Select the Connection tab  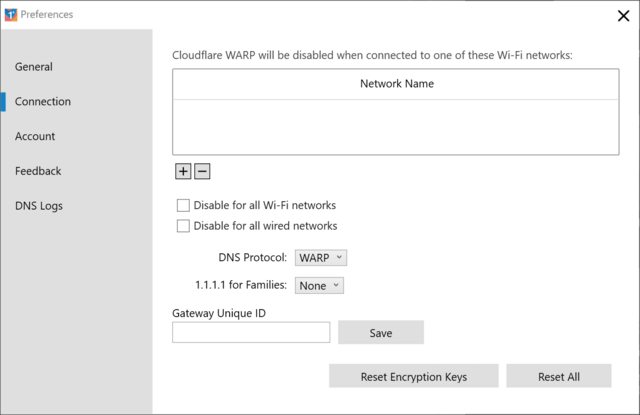click(x=43, y=102)
